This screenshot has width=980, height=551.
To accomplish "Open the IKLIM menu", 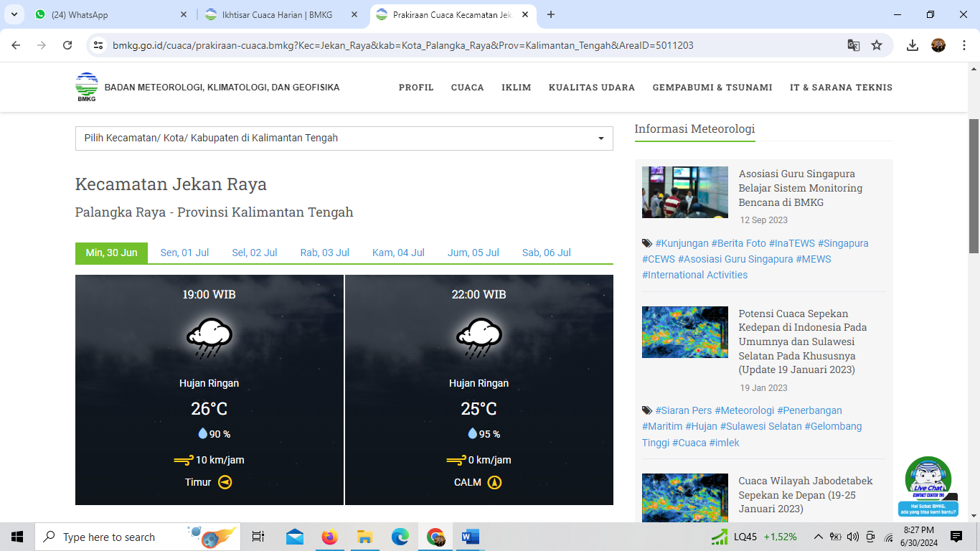I will 517,88.
